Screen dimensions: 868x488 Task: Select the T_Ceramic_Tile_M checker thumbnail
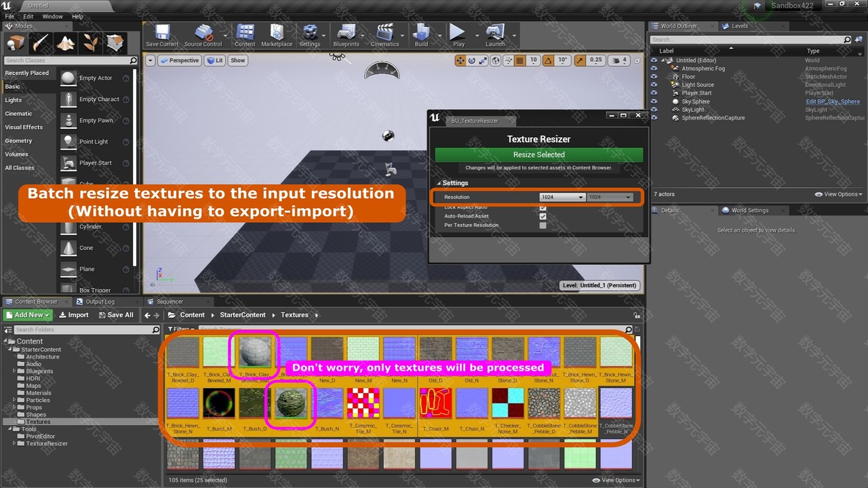(363, 403)
